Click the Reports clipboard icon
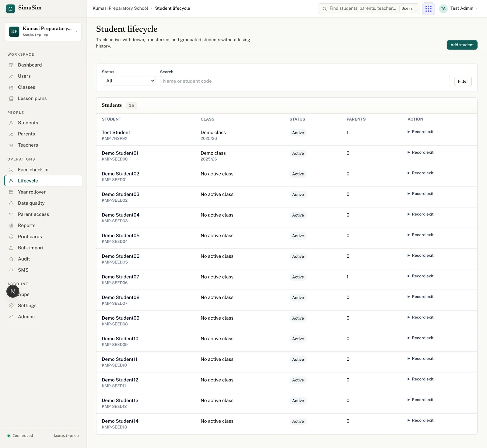The height and width of the screenshot is (448, 487). tap(11, 226)
